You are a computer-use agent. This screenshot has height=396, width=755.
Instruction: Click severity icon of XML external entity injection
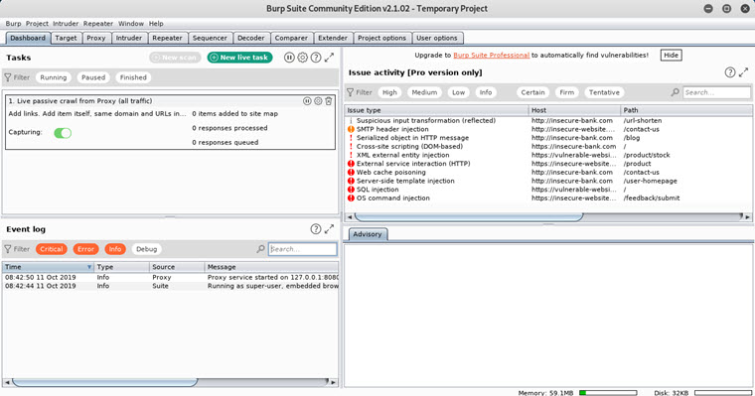pos(351,155)
